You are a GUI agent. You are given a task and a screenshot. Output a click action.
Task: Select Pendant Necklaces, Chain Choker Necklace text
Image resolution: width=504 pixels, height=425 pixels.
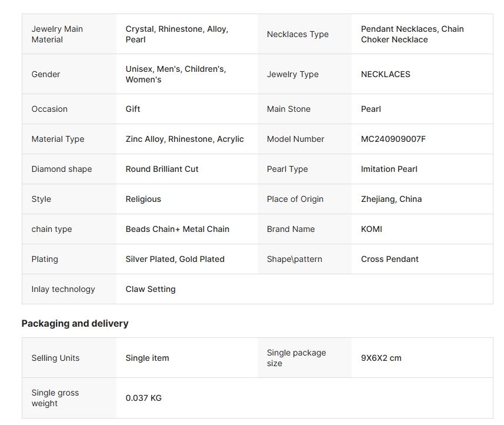pos(412,34)
